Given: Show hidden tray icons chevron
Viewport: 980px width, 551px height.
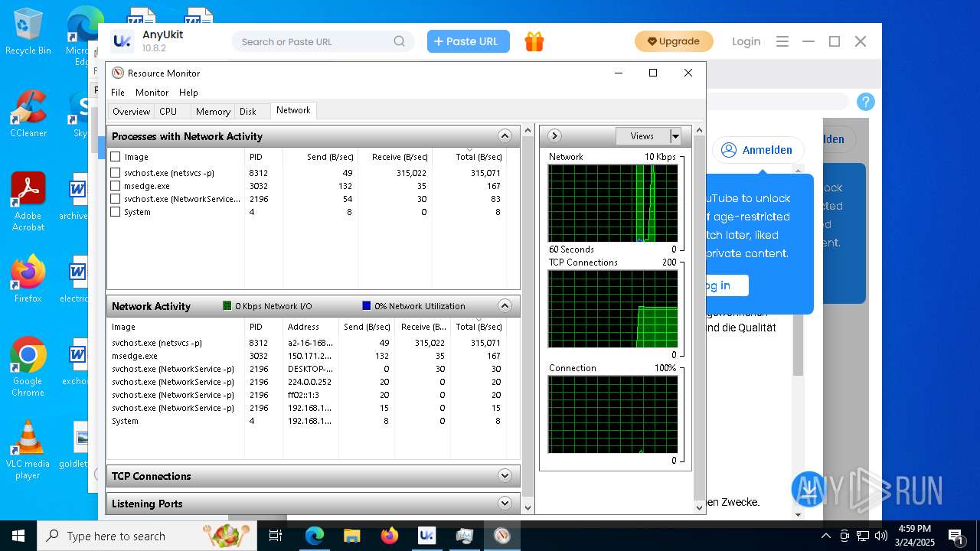Looking at the screenshot, I should pyautogui.click(x=826, y=536).
